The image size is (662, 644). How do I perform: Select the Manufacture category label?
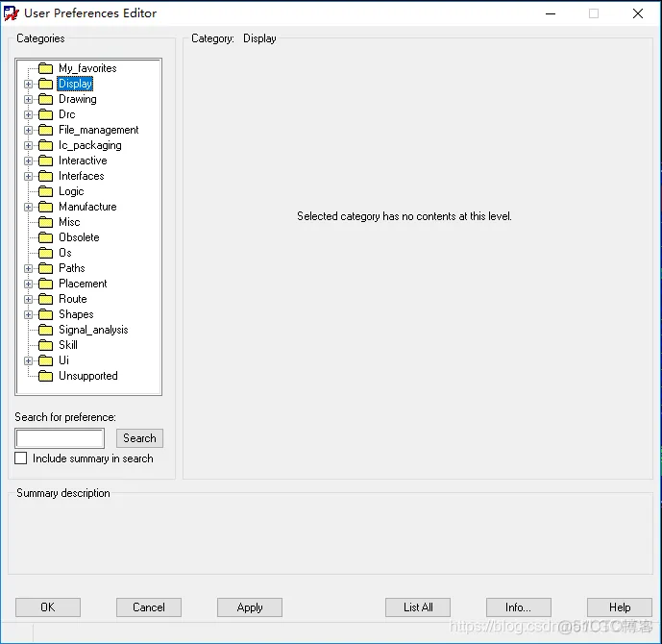tap(87, 207)
